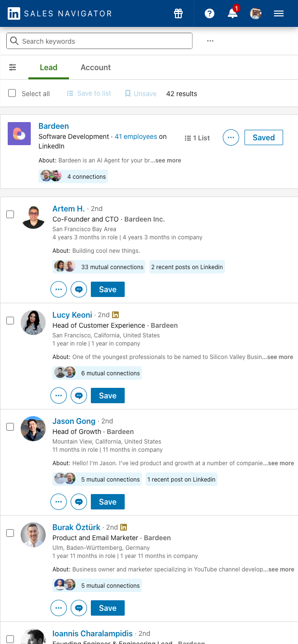Tick the checkbox beside Jason Gong
The image size is (298, 644).
(10, 427)
